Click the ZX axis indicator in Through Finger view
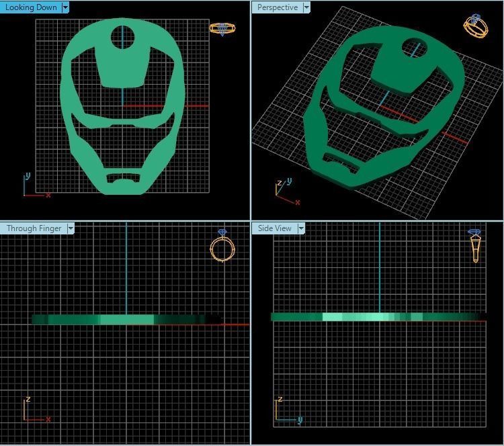 [x=37, y=409]
